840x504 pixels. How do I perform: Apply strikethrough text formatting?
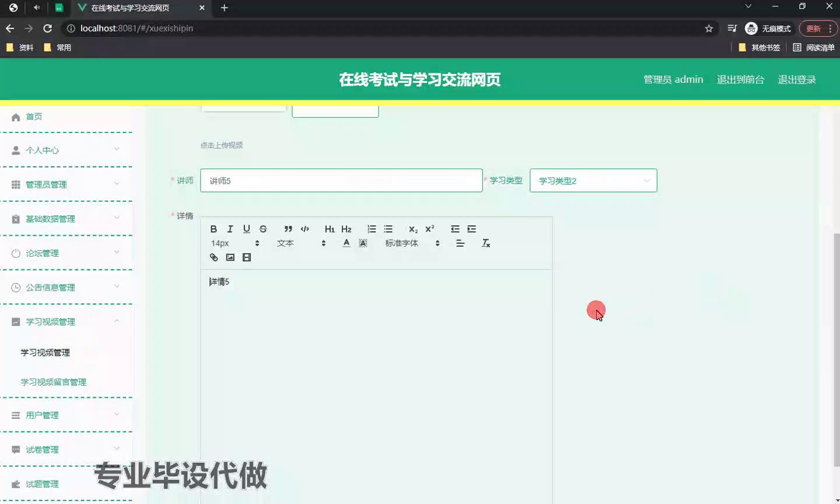pyautogui.click(x=263, y=229)
